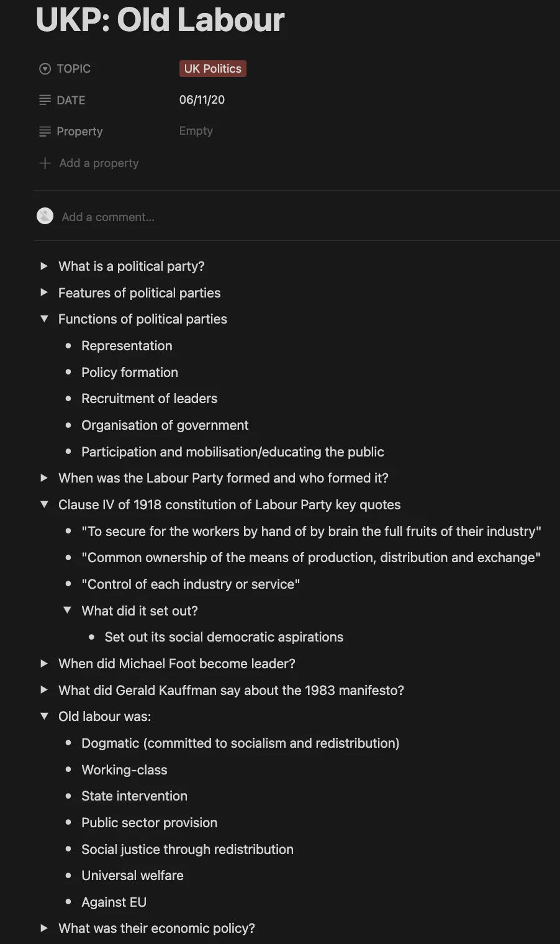Click Add a property
The image size is (560, 944).
pos(99,163)
